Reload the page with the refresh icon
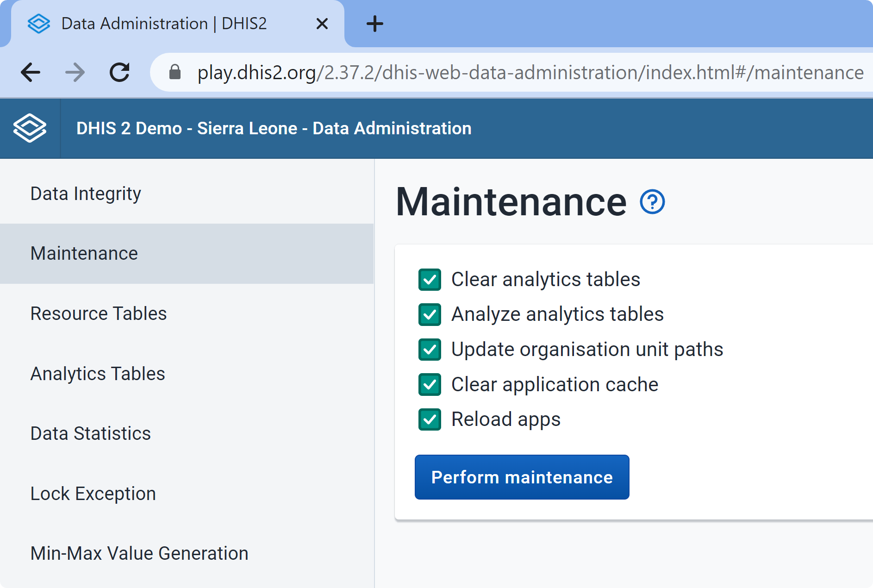Image resolution: width=873 pixels, height=588 pixels. (x=119, y=72)
